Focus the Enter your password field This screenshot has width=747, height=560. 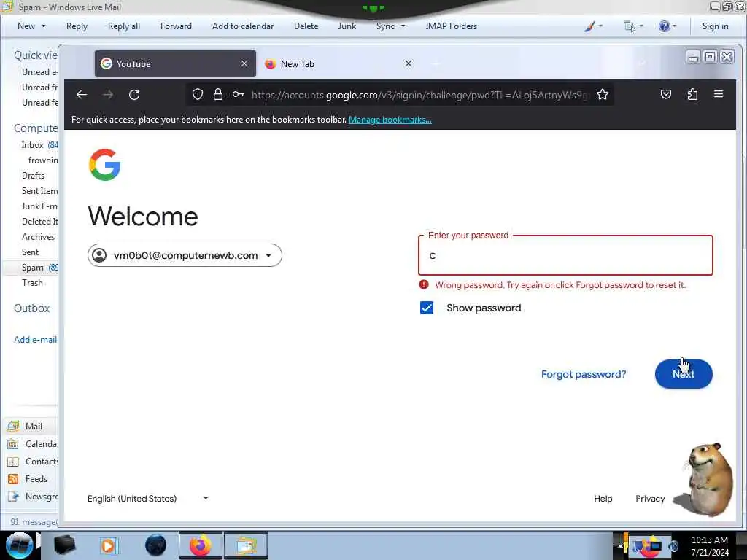coord(565,255)
